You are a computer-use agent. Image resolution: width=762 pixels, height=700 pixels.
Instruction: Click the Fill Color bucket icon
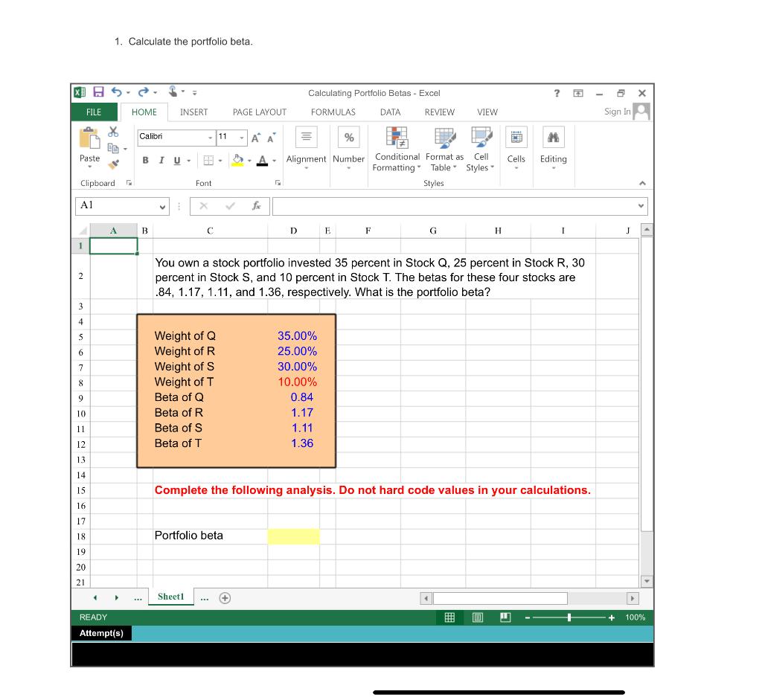[x=237, y=159]
